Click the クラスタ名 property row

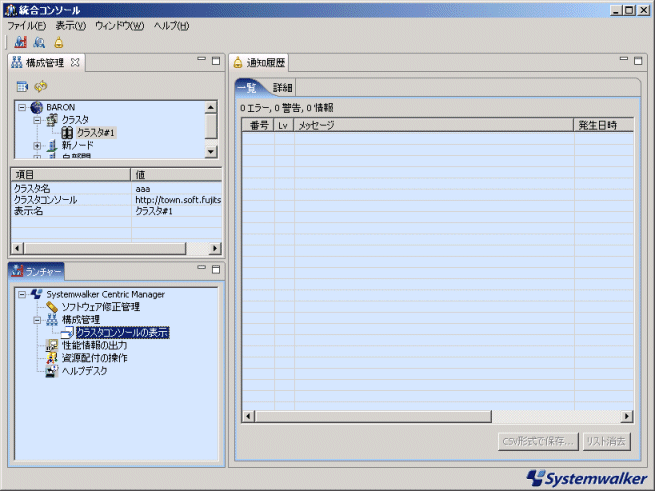tap(117, 189)
